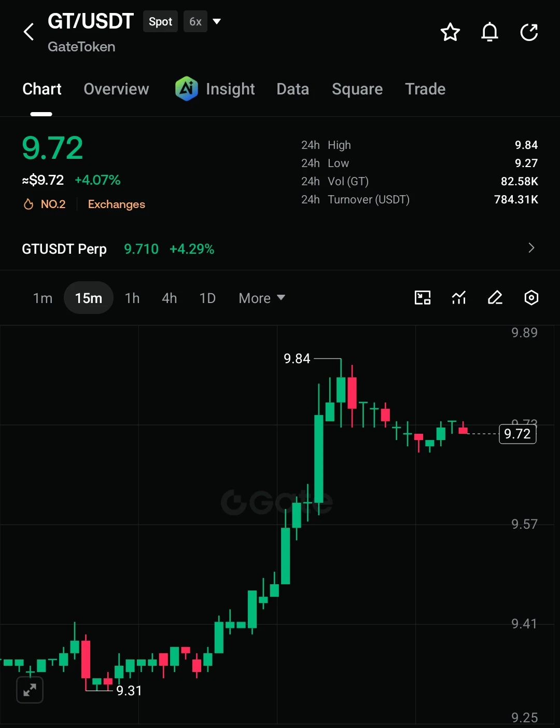Tap the perp change +4.29%
The height and width of the screenshot is (728, 560).
(192, 249)
